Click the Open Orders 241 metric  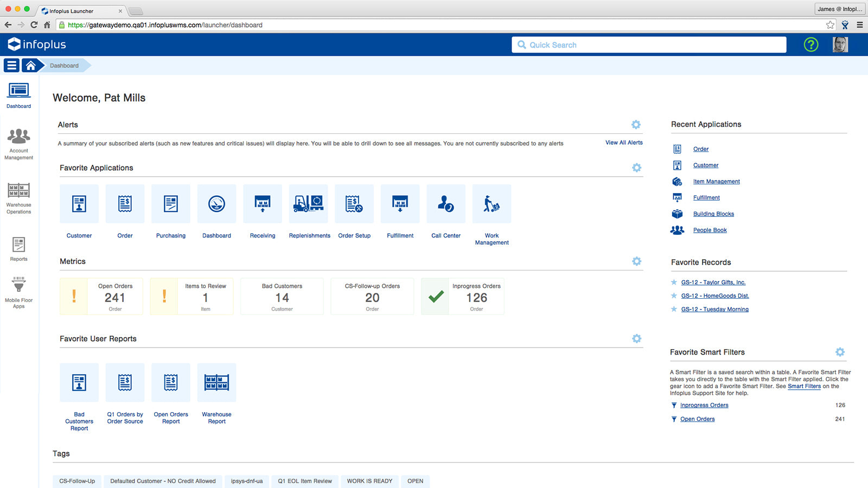114,296
